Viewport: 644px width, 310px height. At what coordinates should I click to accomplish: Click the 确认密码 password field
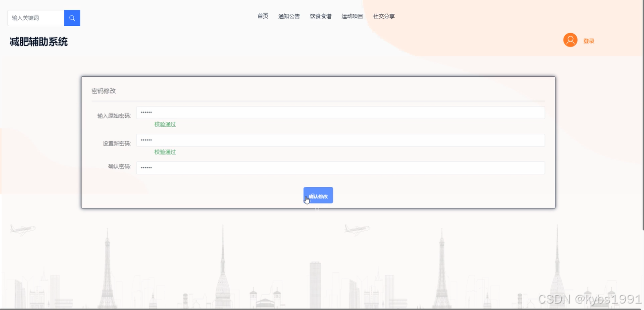[x=341, y=168]
